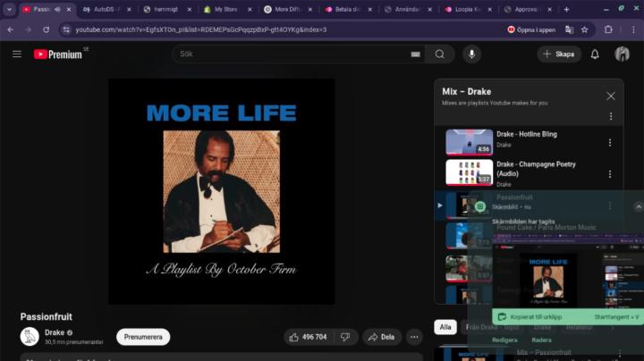Open the Drake channel name link
Viewport: 644px width, 361px height.
point(55,332)
